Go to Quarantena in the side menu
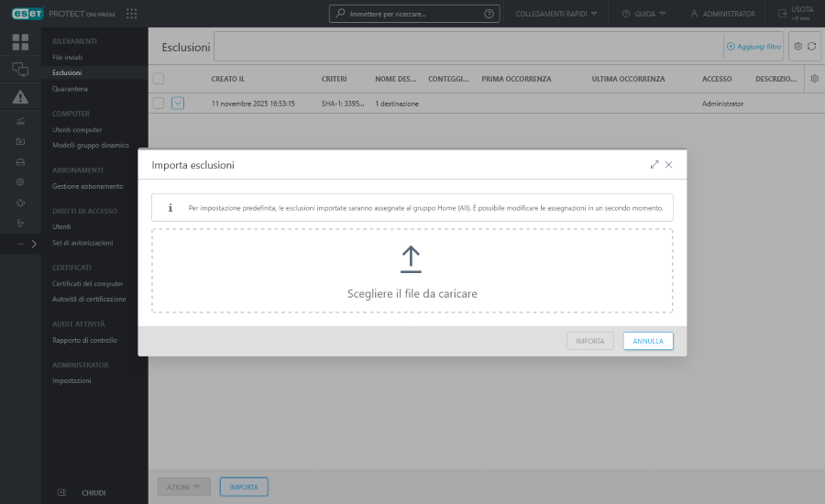Screen dimensions: 825x504 point(71,89)
